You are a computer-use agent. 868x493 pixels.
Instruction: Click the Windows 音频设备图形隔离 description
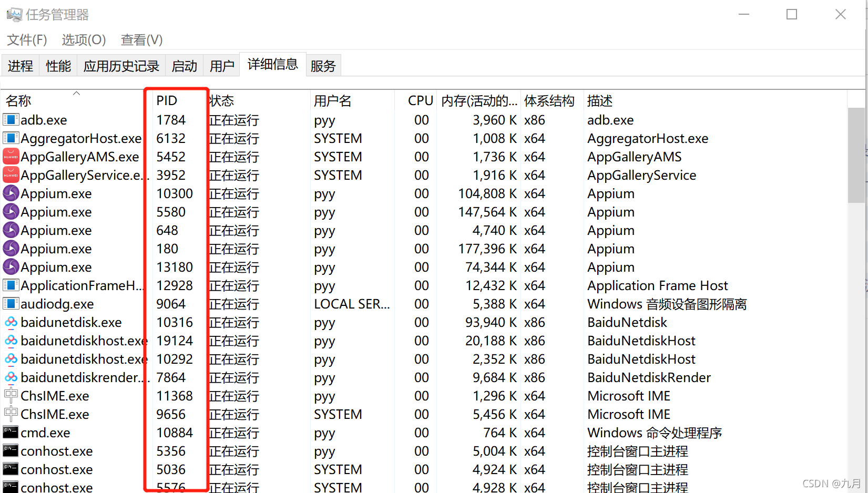point(667,304)
